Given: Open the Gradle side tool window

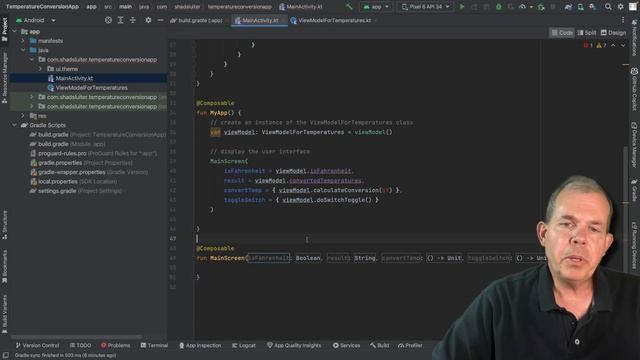Looking at the screenshot, I should pos(634,190).
